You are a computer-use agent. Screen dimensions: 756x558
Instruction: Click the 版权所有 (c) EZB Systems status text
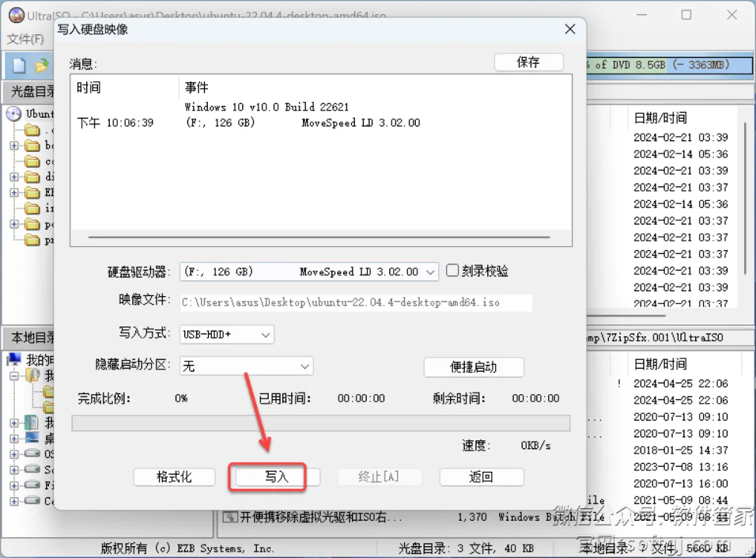pyautogui.click(x=187, y=548)
